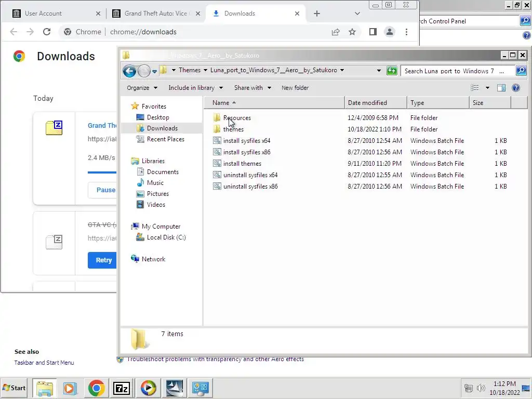Screen dimensions: 532x399
Task: Click the Chrome share page icon
Action: pyautogui.click(x=336, y=32)
